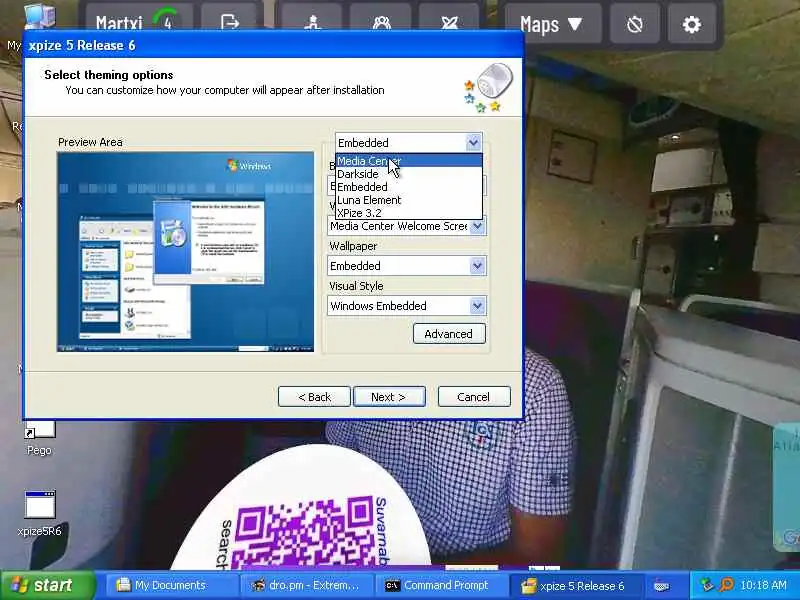Switch to Command Prompt taskbar window
800x600 pixels.
pos(441,585)
